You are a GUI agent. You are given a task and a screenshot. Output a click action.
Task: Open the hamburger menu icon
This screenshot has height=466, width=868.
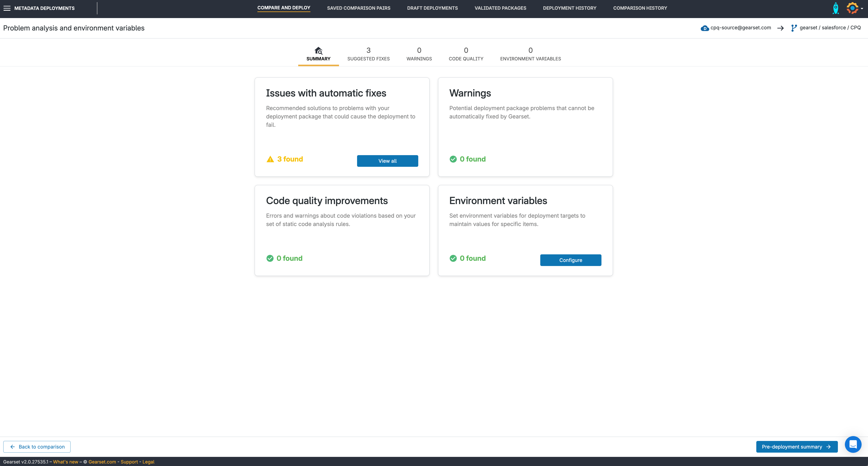click(7, 8)
